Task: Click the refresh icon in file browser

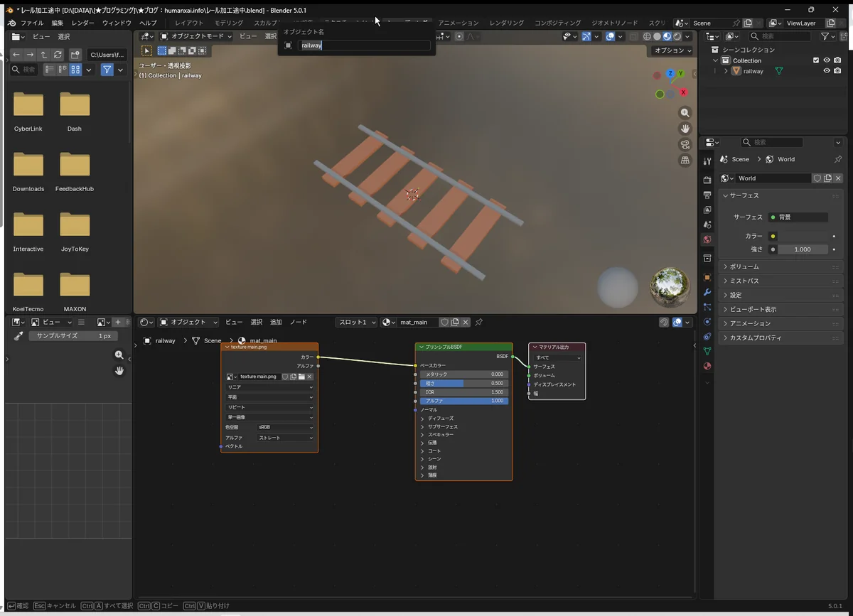Action: tap(58, 55)
